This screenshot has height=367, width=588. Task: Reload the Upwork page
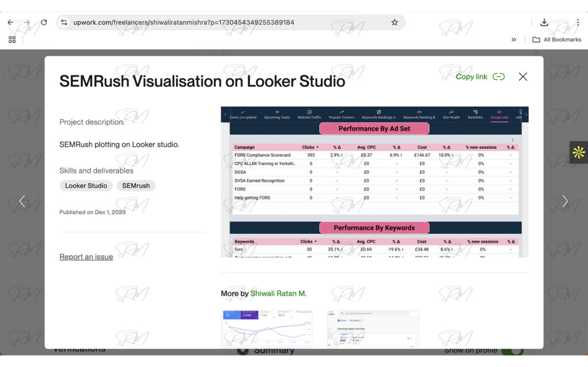(44, 22)
